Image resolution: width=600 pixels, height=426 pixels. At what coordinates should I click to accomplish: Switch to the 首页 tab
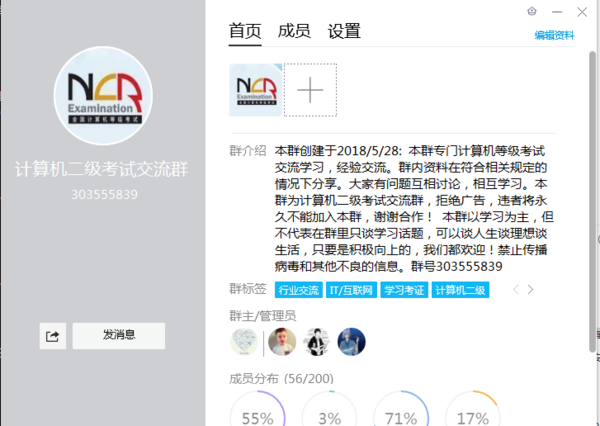point(245,31)
